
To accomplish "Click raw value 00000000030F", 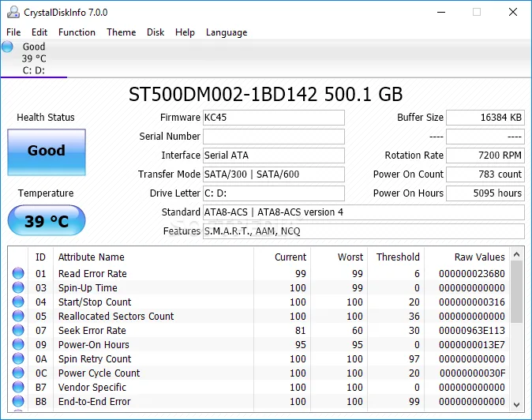I will coord(473,373).
